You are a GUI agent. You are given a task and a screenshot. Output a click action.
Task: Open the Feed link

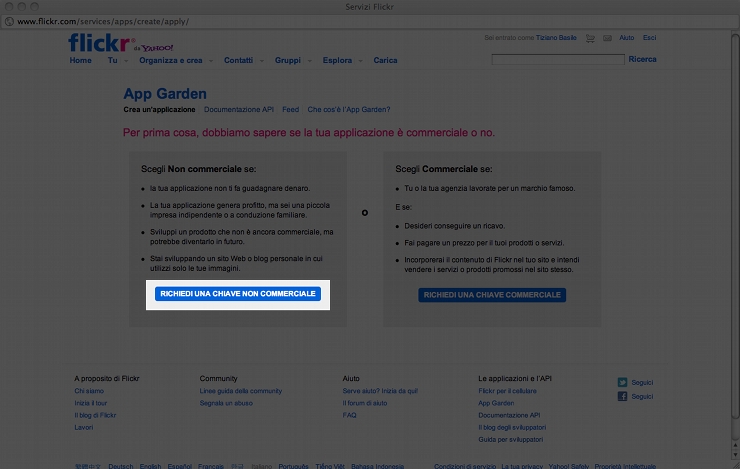(x=291, y=109)
